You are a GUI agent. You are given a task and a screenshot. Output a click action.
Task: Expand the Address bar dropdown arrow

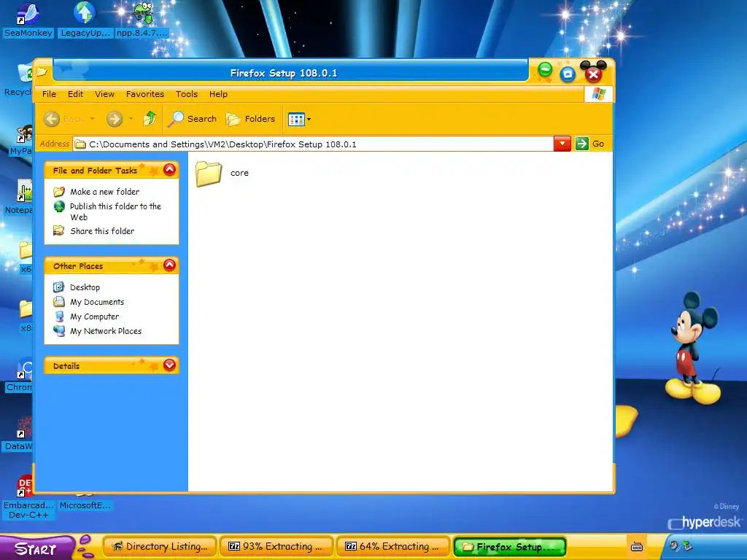click(562, 144)
